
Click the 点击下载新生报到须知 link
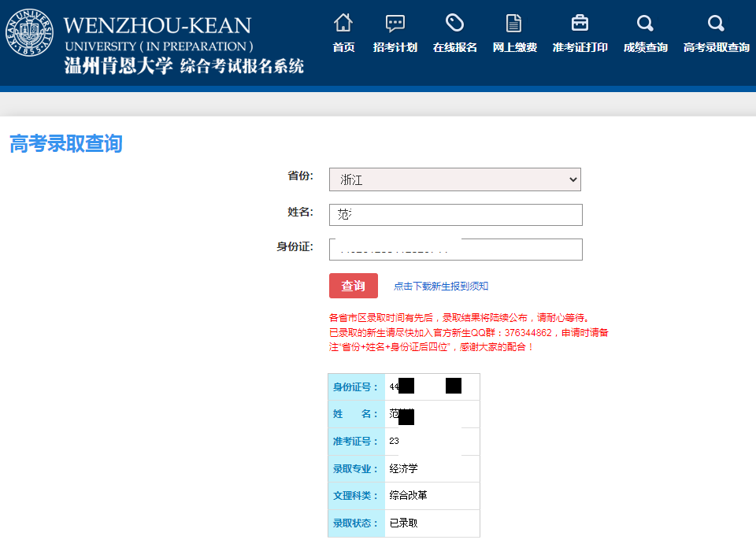[441, 287]
